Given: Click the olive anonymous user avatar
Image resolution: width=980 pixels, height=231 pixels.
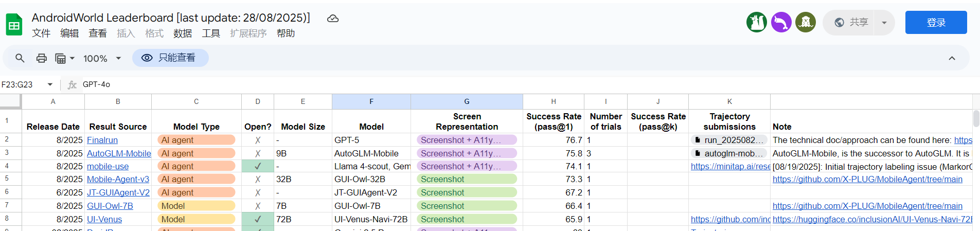Looking at the screenshot, I should point(806,22).
